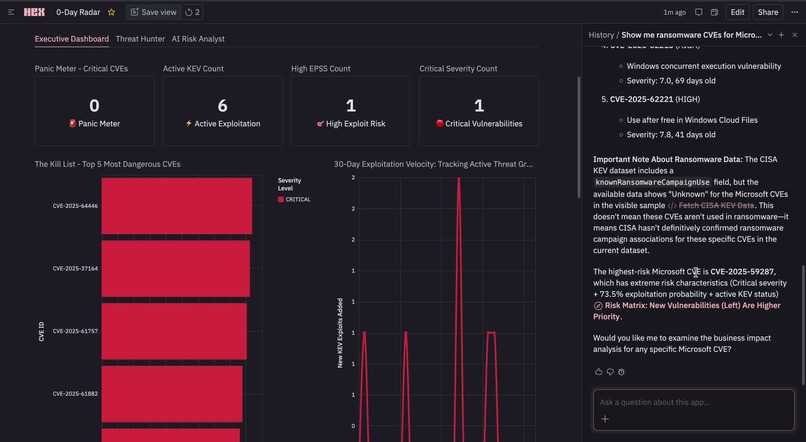Image resolution: width=806 pixels, height=442 pixels.
Task: Click the HEX logo
Action: tap(34, 12)
